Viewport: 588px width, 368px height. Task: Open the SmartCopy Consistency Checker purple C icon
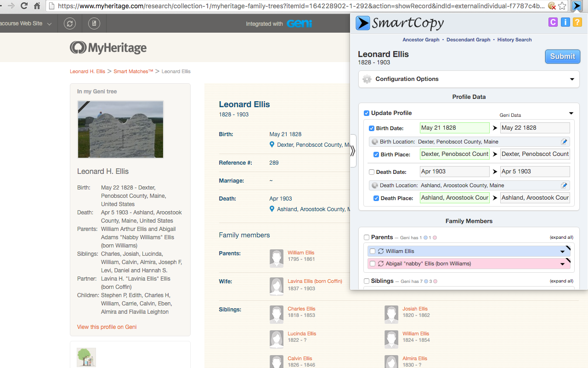point(553,22)
